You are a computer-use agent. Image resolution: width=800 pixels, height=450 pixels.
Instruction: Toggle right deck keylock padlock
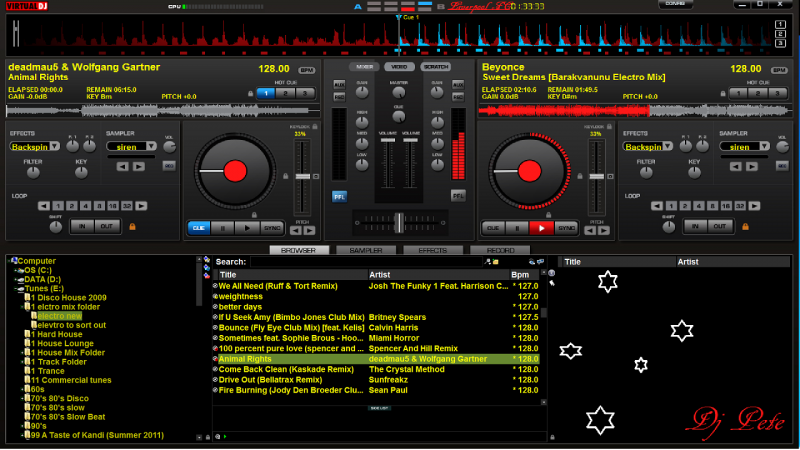click(609, 127)
